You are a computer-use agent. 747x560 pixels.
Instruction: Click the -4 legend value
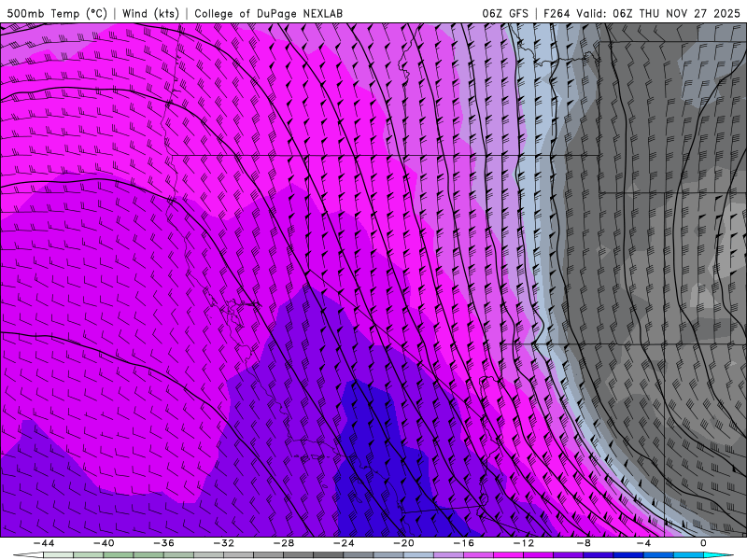pyautogui.click(x=643, y=543)
